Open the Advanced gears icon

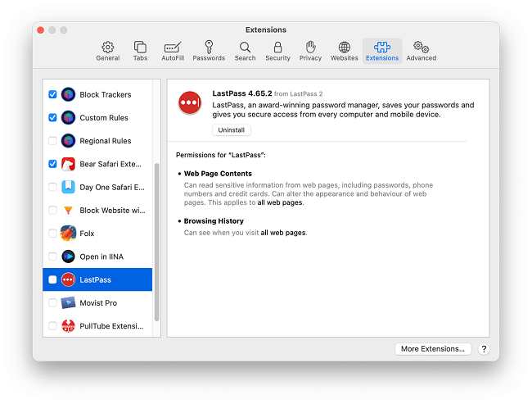point(421,47)
